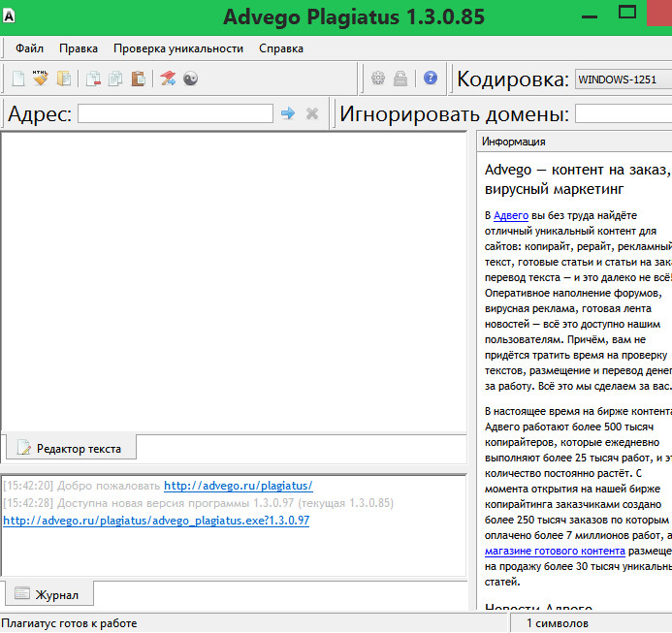Image resolution: width=672 pixels, height=633 pixels.
Task: Open settings with the gear icon
Action: click(378, 78)
